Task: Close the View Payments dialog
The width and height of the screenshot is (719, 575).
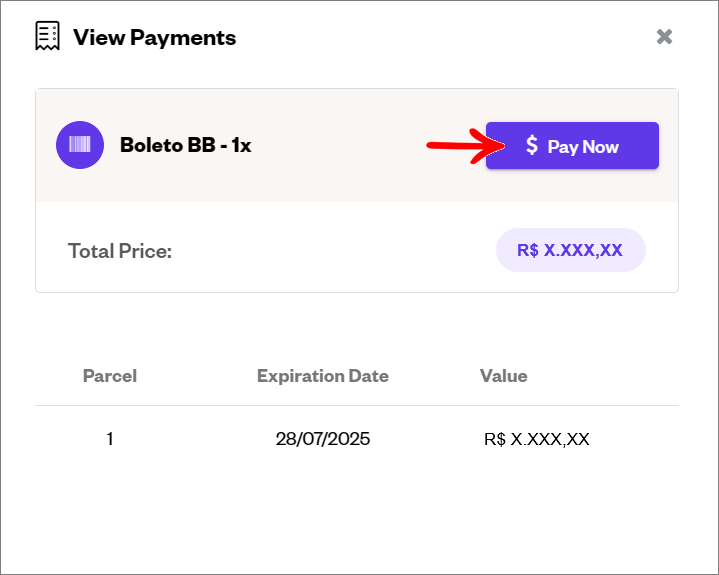Action: 664,37
